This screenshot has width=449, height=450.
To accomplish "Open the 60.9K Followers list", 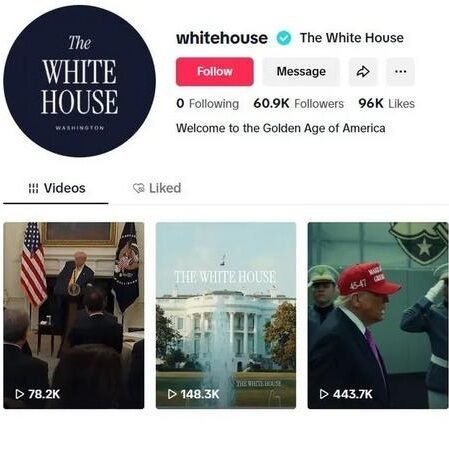I will [299, 104].
